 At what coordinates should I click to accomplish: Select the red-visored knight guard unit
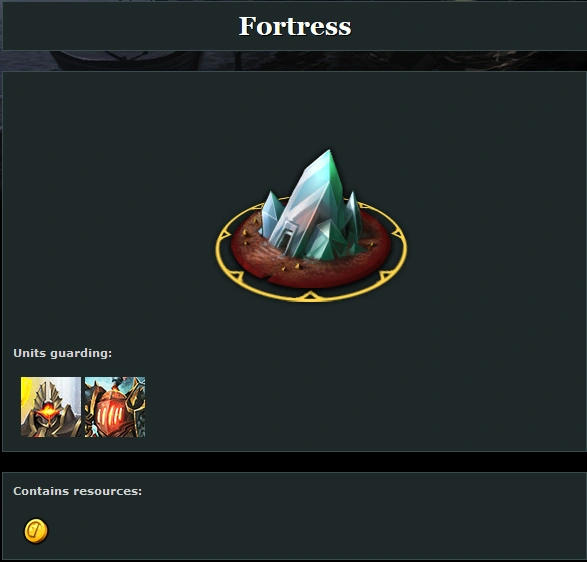[x=115, y=407]
